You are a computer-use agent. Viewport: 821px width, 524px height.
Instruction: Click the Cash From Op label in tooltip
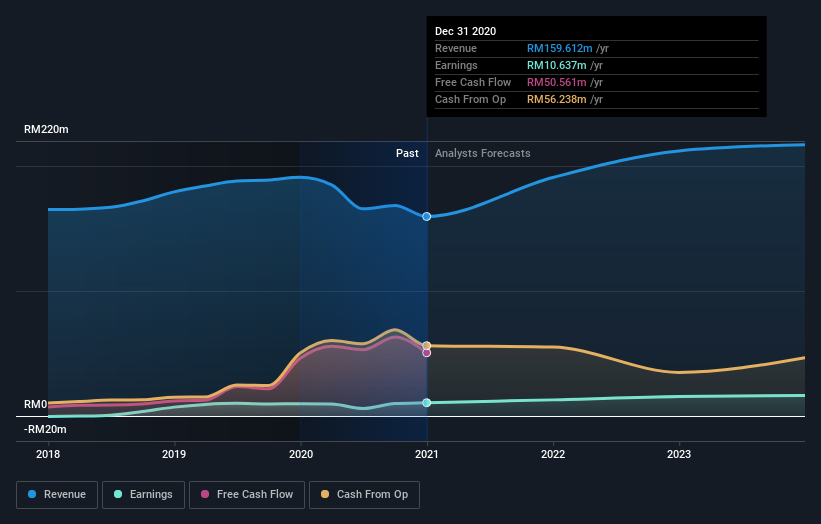coord(471,99)
